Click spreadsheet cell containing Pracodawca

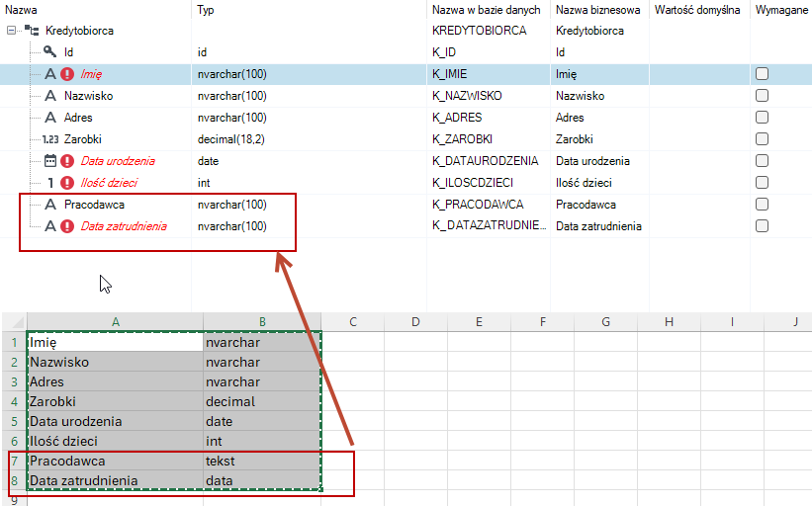click(x=115, y=461)
